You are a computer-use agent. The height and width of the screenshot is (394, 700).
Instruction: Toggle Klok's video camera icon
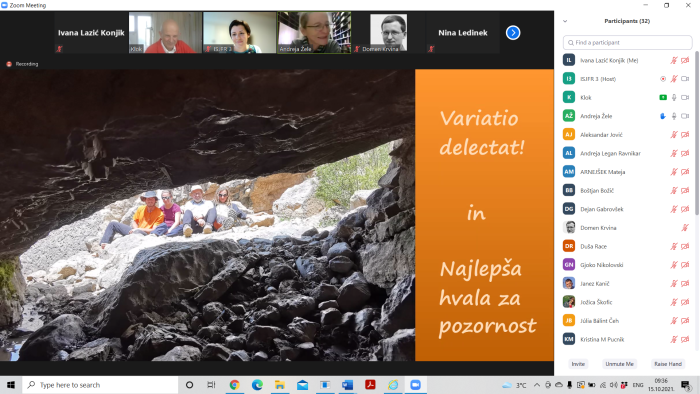pos(685,97)
